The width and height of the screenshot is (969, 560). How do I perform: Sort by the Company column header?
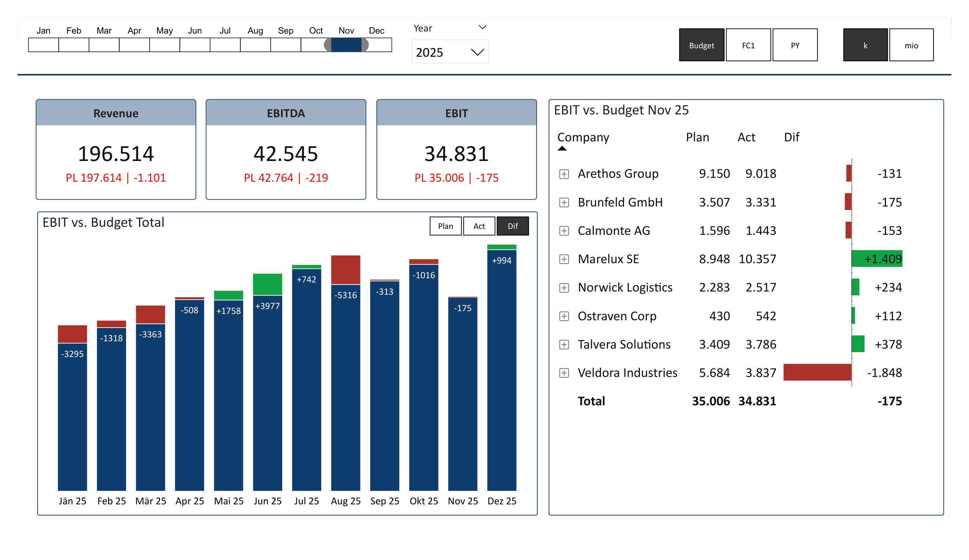pos(583,137)
